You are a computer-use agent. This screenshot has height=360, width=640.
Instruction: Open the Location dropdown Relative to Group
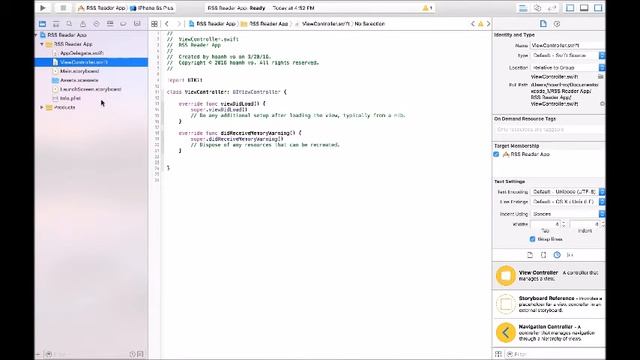tap(568, 67)
